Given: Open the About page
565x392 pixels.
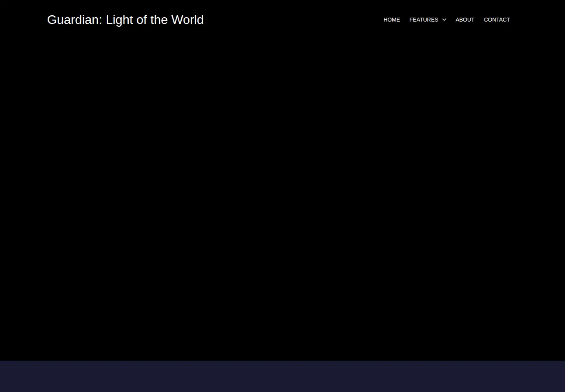Looking at the screenshot, I should (x=465, y=20).
